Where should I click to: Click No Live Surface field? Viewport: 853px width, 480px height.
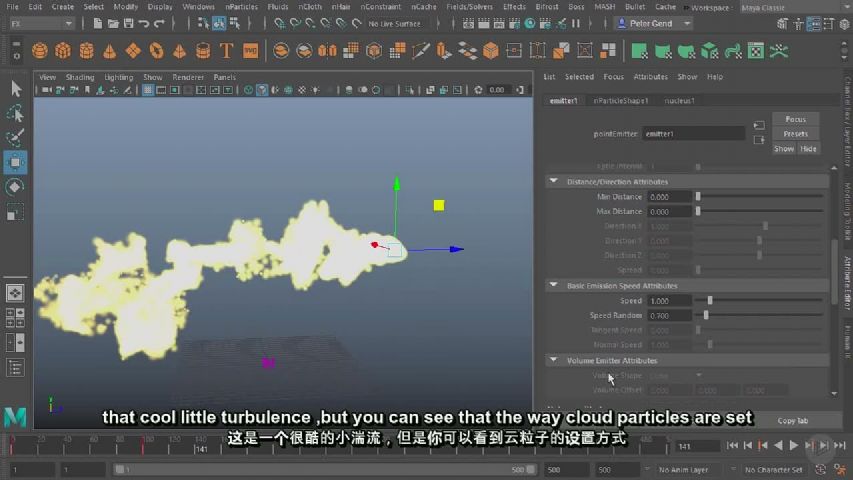click(394, 24)
